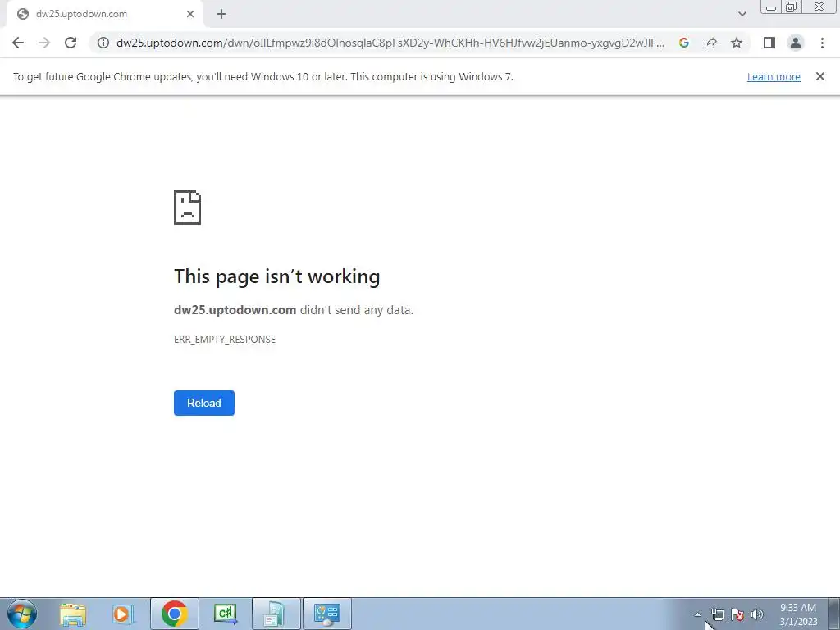Expand the tab search chevron
Image resolution: width=840 pixels, height=630 pixels.
click(742, 15)
